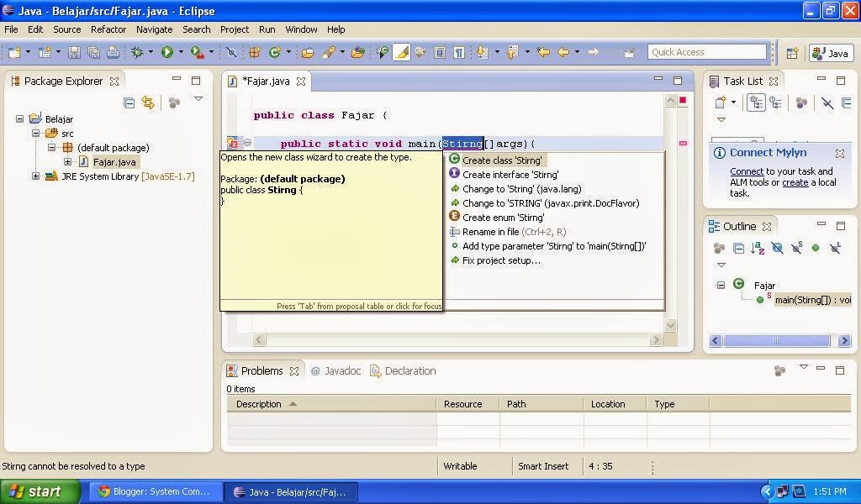Collapse the src folder in Package Explorer
The height and width of the screenshot is (504, 861).
pos(37,133)
